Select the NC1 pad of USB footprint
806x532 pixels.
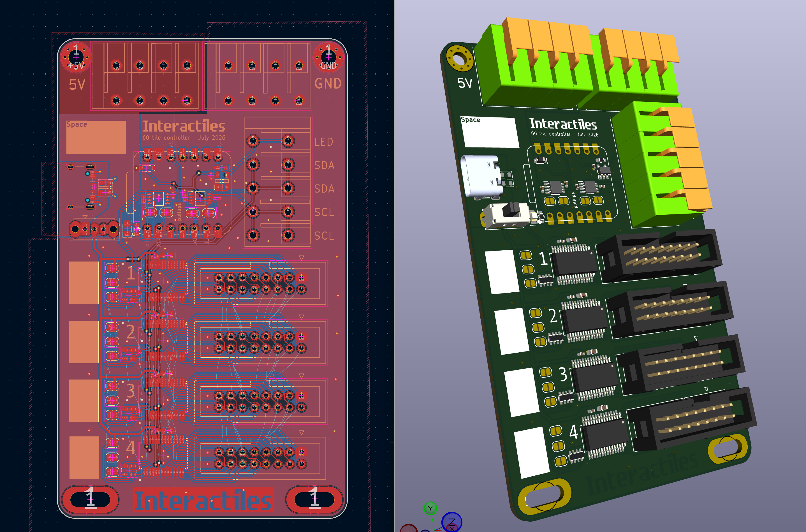coord(70,166)
